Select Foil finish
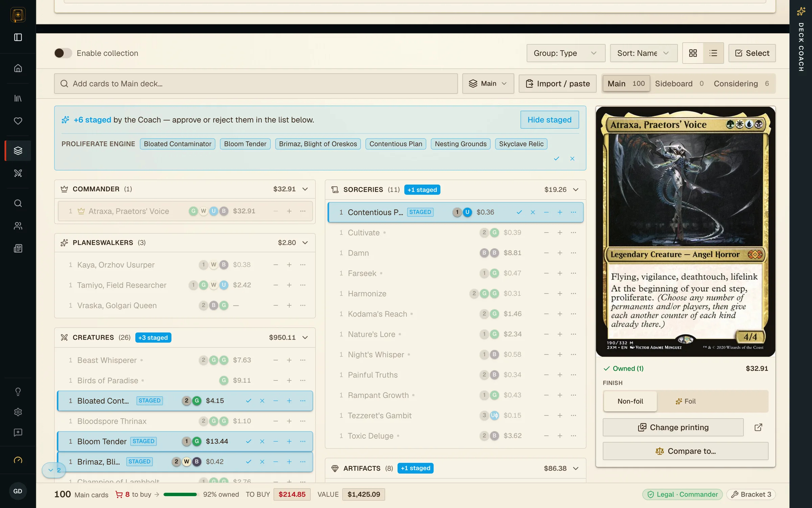 tap(685, 401)
